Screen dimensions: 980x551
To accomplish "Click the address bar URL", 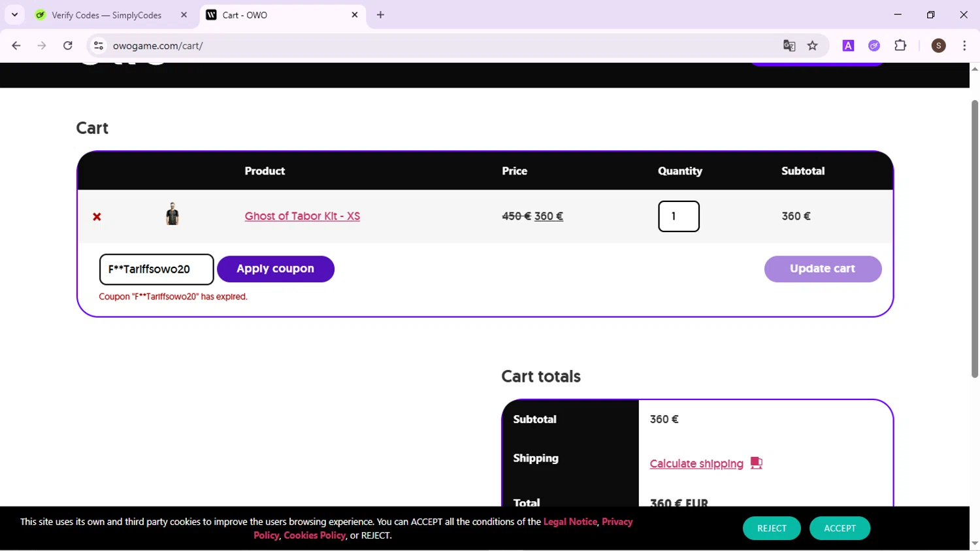I will [x=158, y=46].
